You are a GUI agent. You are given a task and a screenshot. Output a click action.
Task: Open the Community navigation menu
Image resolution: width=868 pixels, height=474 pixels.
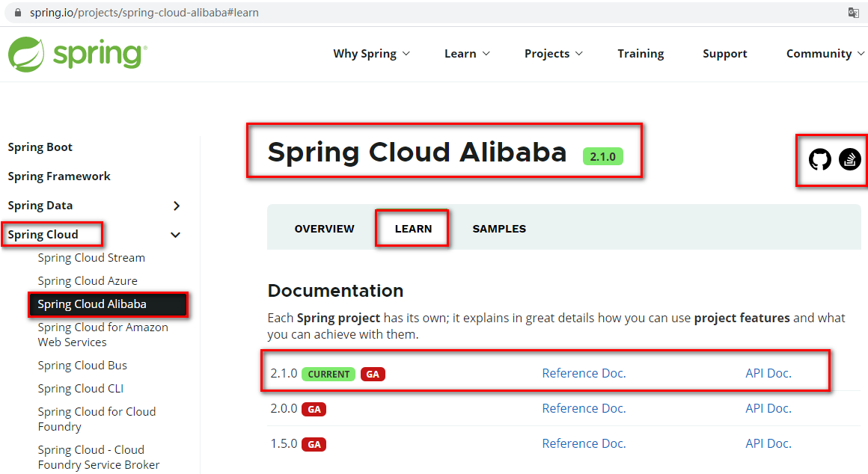(x=825, y=54)
